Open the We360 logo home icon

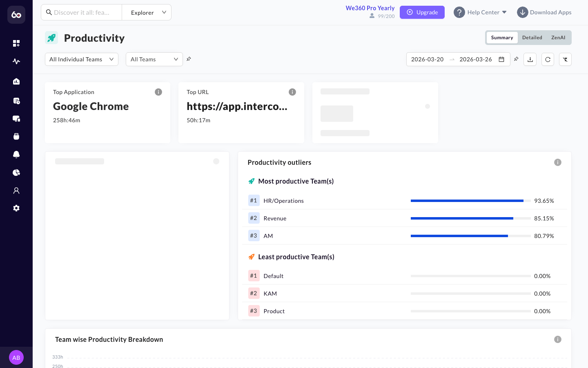click(16, 15)
